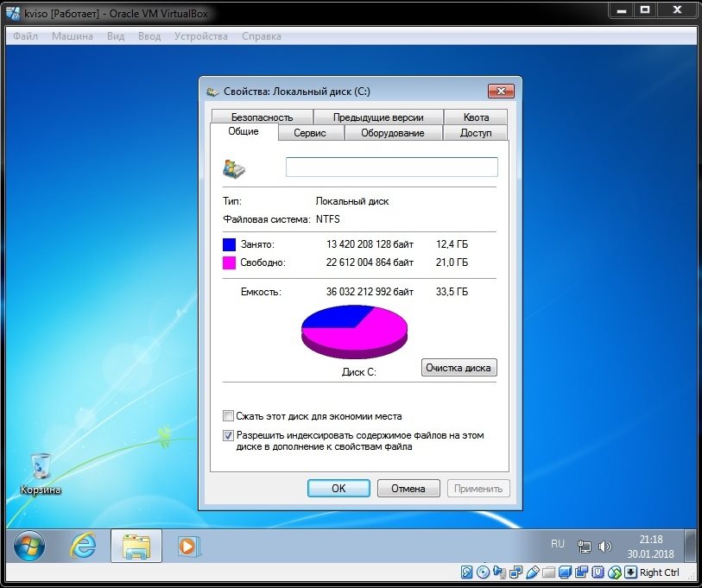Click the volume speaker tray icon
The width and height of the screenshot is (702, 588).
[x=604, y=547]
